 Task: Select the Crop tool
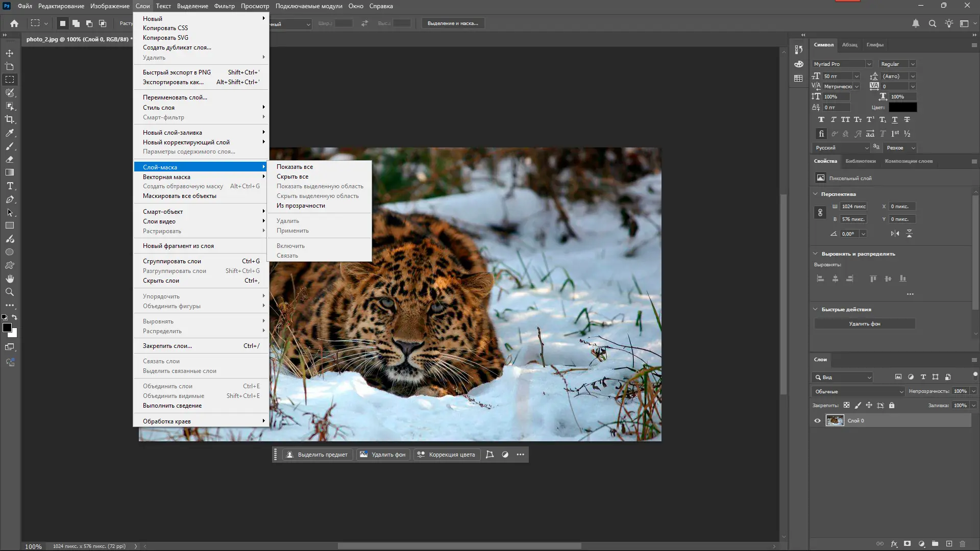click(10, 119)
